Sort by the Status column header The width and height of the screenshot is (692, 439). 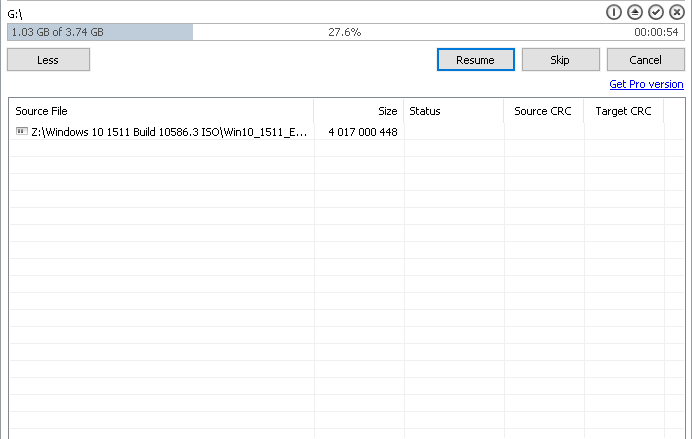(x=454, y=111)
